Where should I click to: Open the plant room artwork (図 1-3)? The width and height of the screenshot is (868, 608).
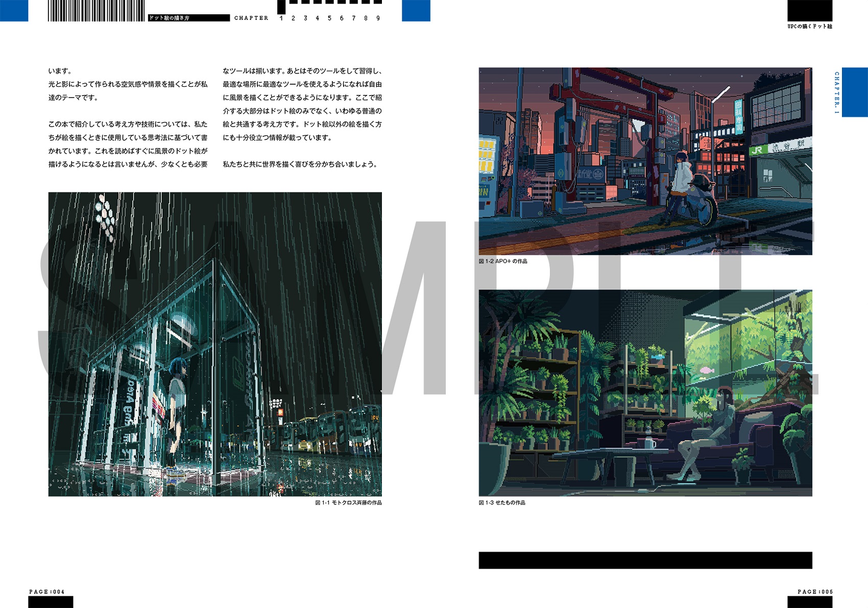[645, 393]
